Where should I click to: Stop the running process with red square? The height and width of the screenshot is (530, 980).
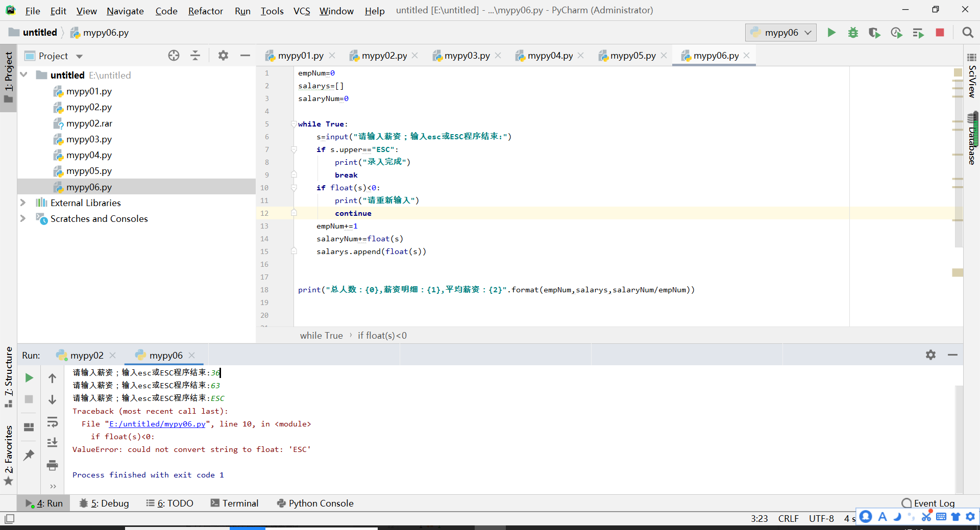[940, 33]
